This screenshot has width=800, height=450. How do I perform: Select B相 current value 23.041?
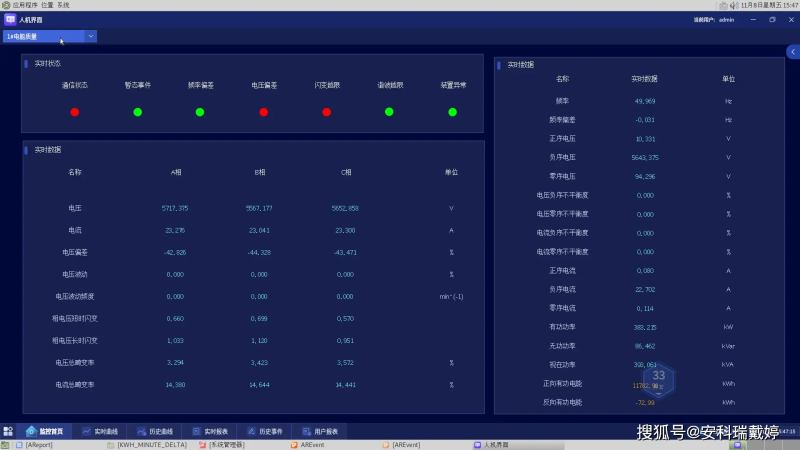259,230
